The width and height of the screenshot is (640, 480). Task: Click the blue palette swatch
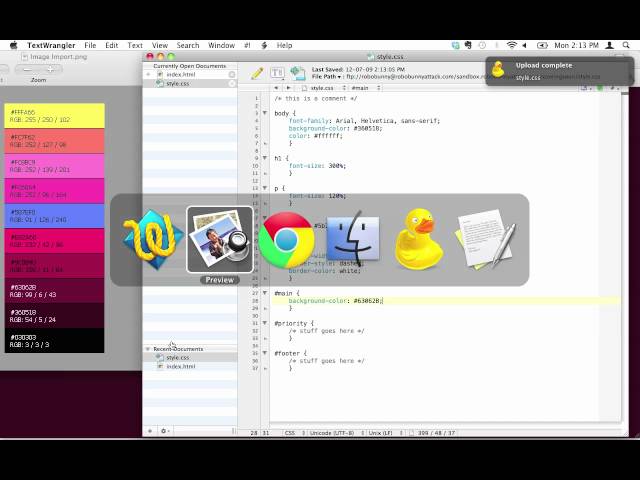tap(54, 216)
